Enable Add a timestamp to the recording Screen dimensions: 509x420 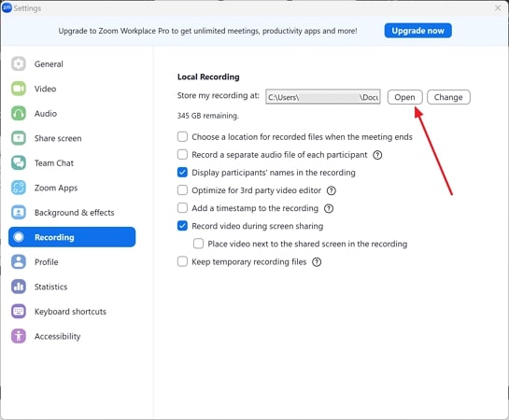[182, 208]
